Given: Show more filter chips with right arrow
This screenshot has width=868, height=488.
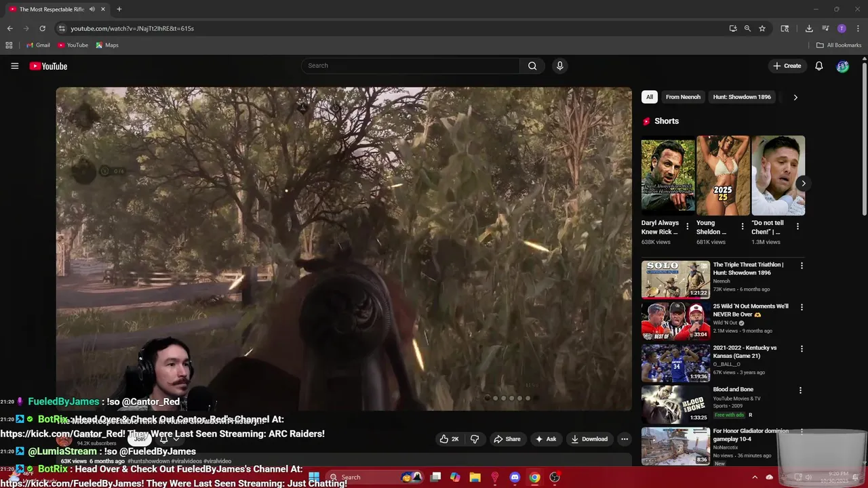Looking at the screenshot, I should (795, 97).
